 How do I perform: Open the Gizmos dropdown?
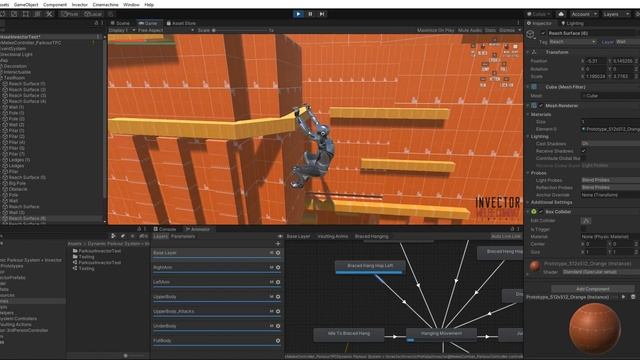coord(510,30)
